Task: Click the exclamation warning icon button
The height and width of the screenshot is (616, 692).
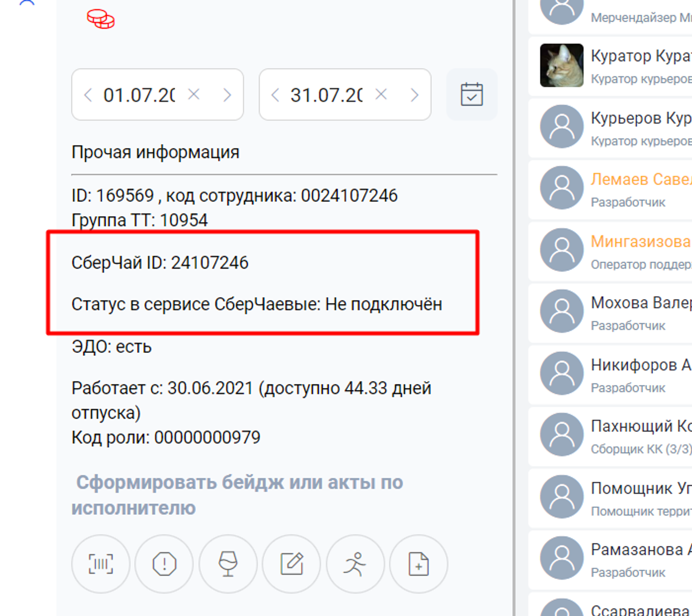Action: point(164,564)
